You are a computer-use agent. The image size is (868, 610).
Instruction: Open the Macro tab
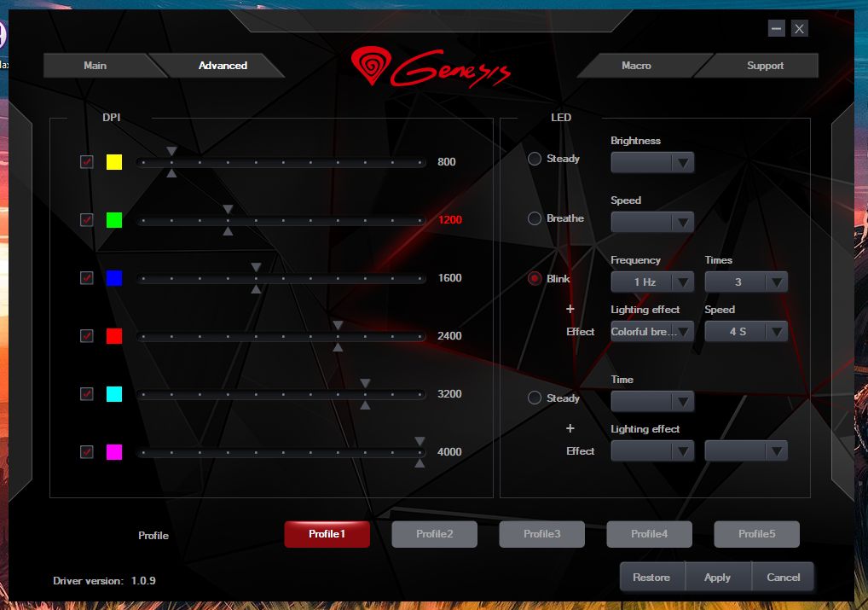636,66
